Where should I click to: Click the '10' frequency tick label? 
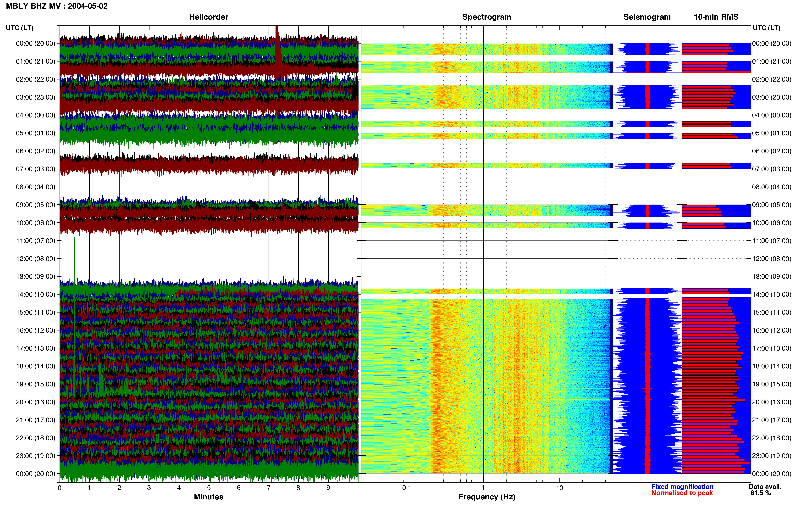[559, 488]
